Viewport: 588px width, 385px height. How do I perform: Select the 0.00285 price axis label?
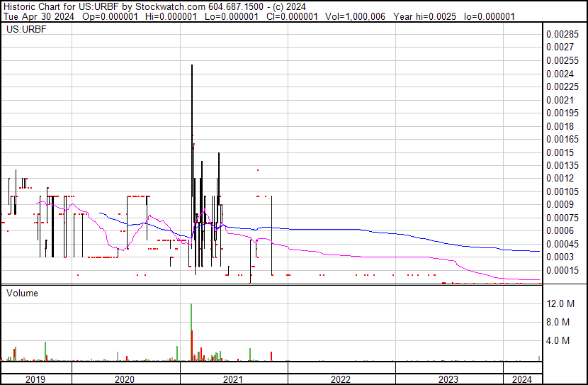pos(562,34)
